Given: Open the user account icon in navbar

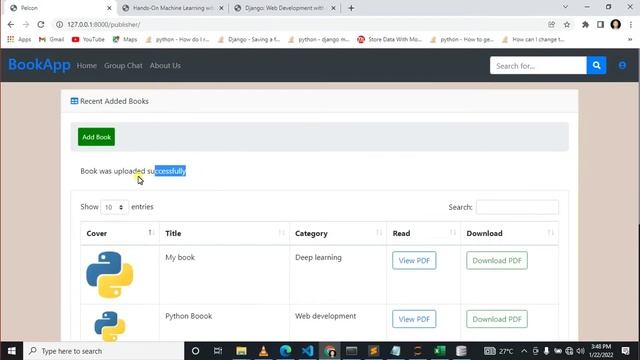Looking at the screenshot, I should click(x=622, y=65).
